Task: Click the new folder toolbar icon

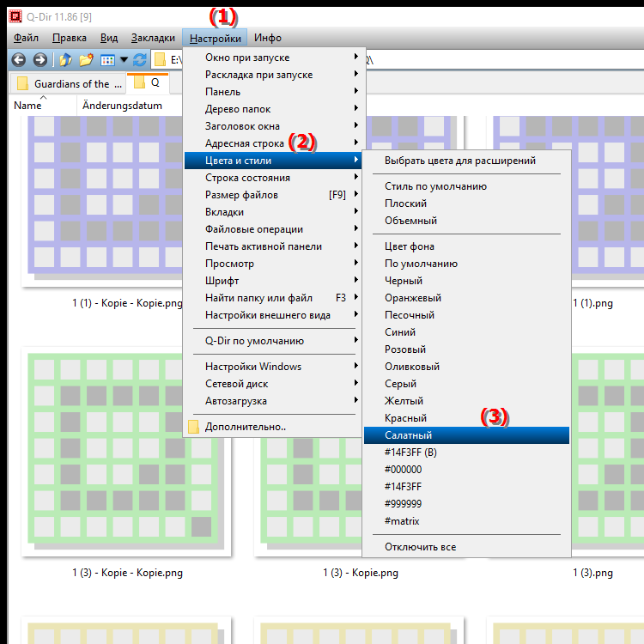Action: [86, 60]
